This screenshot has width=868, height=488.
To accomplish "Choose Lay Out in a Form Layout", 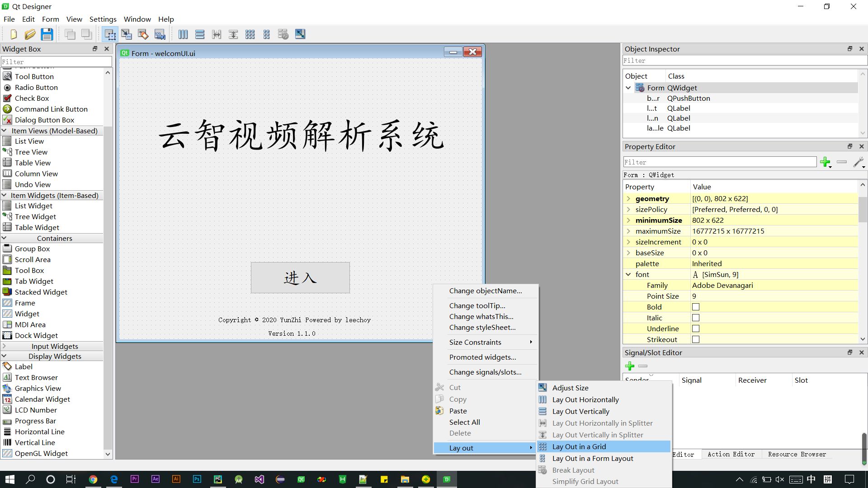I will 592,458.
